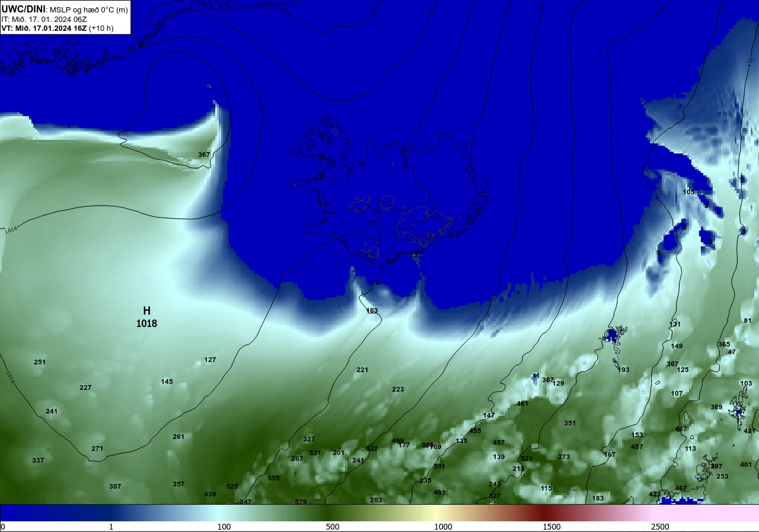Click the 131 height label
The image size is (759, 532).
click(675, 324)
